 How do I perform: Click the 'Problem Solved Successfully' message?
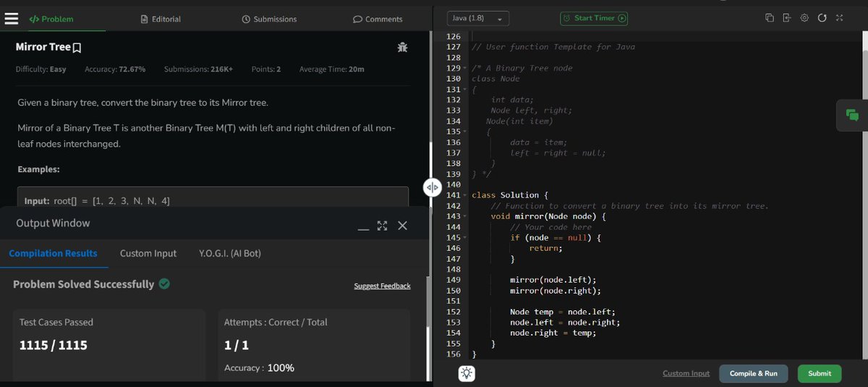tap(92, 284)
